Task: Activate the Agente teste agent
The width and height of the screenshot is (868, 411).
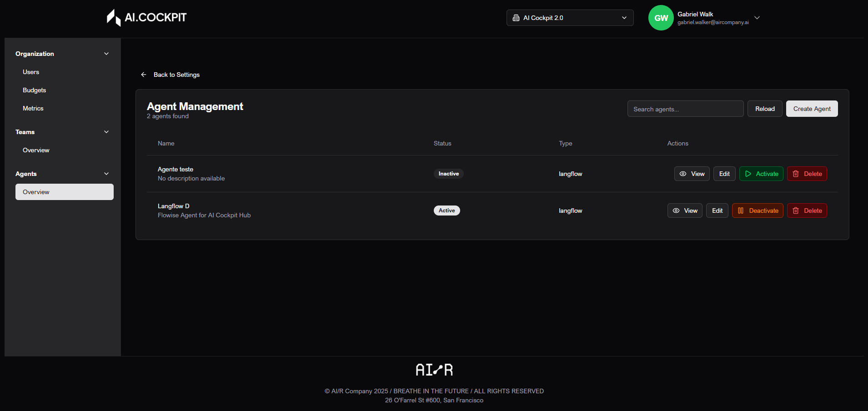Action: 761,174
